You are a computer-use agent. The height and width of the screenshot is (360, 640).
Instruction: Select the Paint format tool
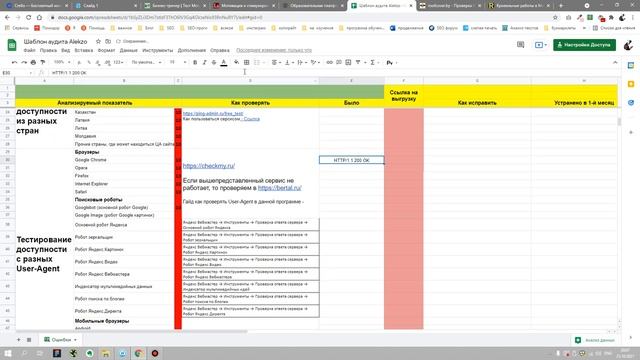[x=42, y=62]
